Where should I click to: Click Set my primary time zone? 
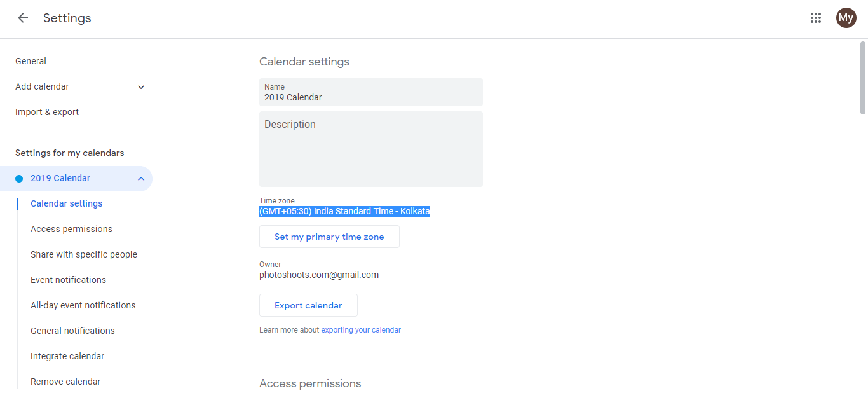point(329,237)
